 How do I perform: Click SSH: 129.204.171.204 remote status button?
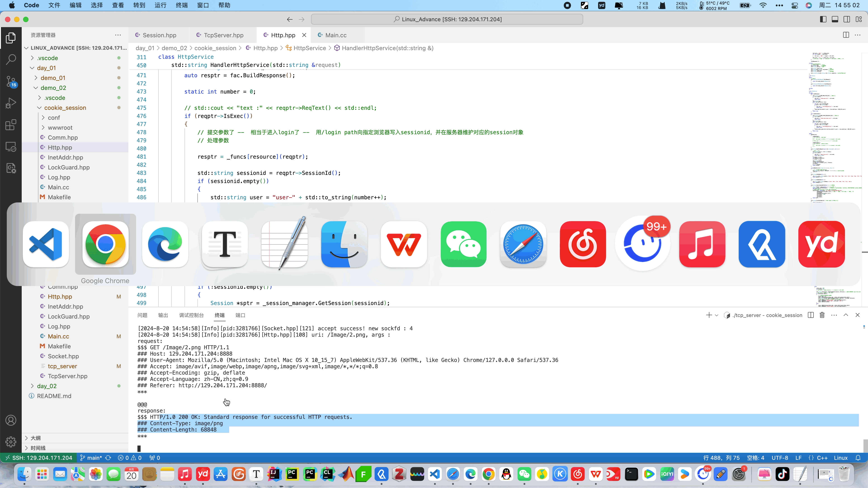click(39, 458)
